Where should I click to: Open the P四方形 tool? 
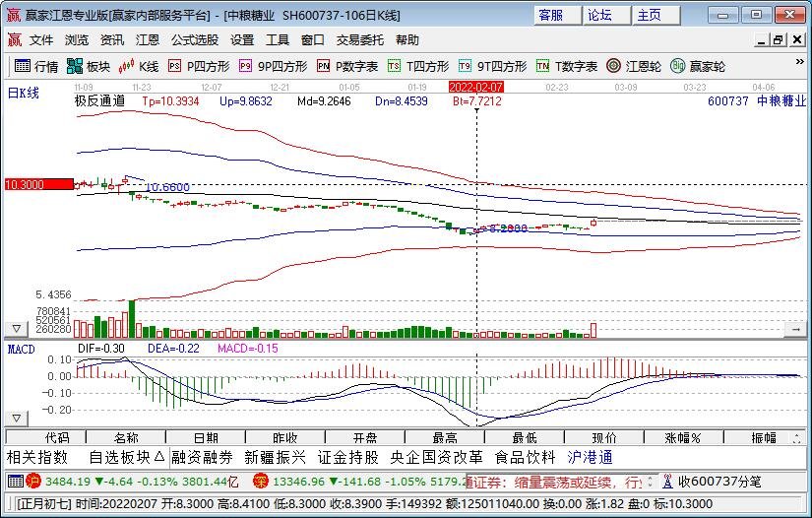pyautogui.click(x=199, y=66)
